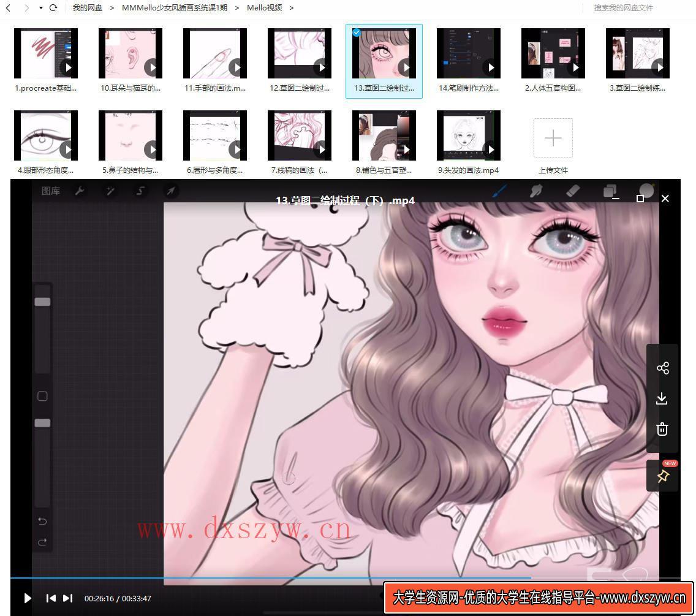
Task: Open MMMello少女风插画系统课1期 breadcrumb
Action: pyautogui.click(x=175, y=7)
